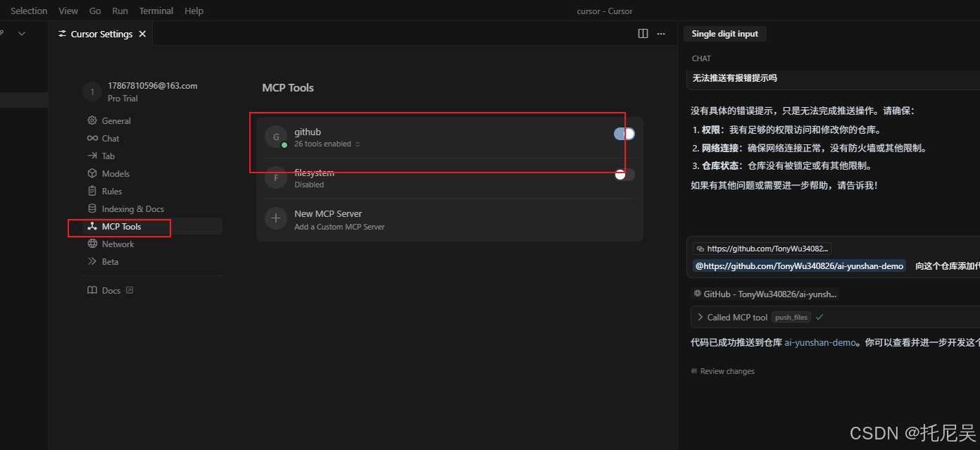Open the Tab settings section

[x=108, y=156]
